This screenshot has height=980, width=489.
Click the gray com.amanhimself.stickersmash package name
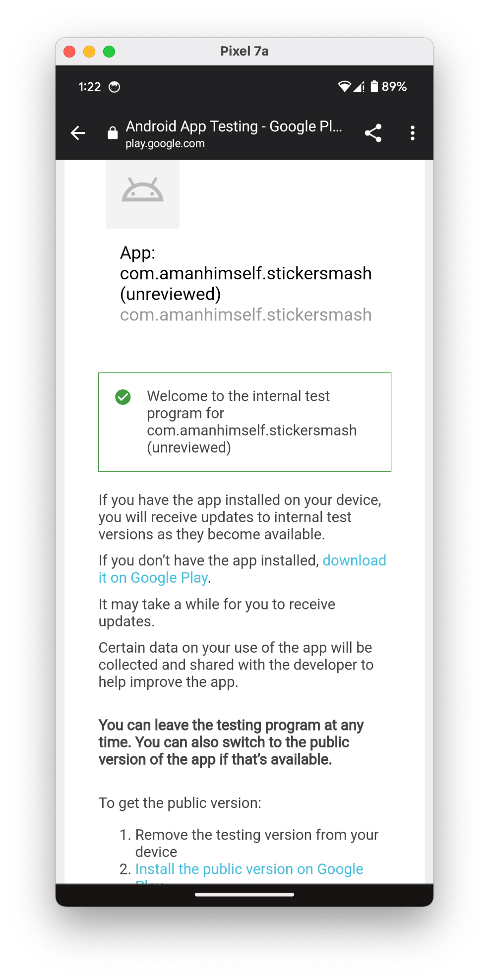pyautogui.click(x=245, y=315)
